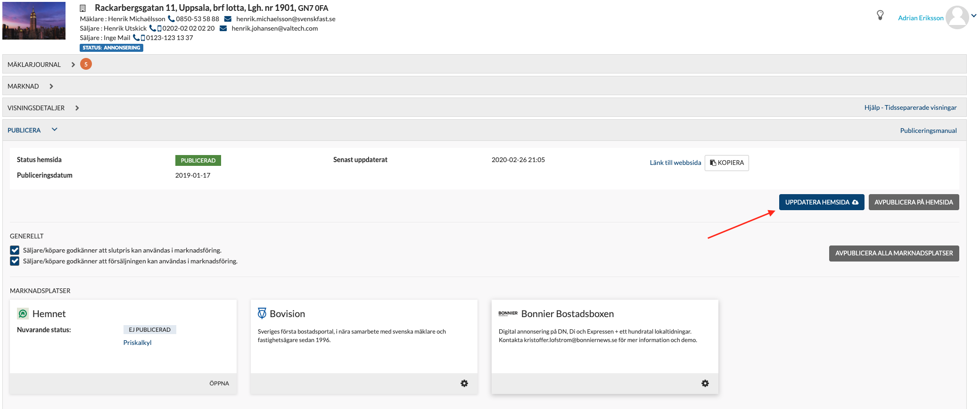Click the mäklare phone icon
Image resolution: width=980 pixels, height=409 pixels.
tap(171, 19)
